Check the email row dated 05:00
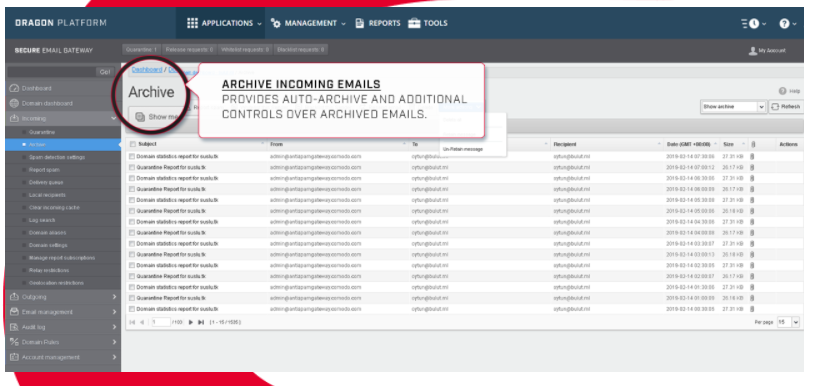The height and width of the screenshot is (386, 813). pyautogui.click(x=132, y=211)
